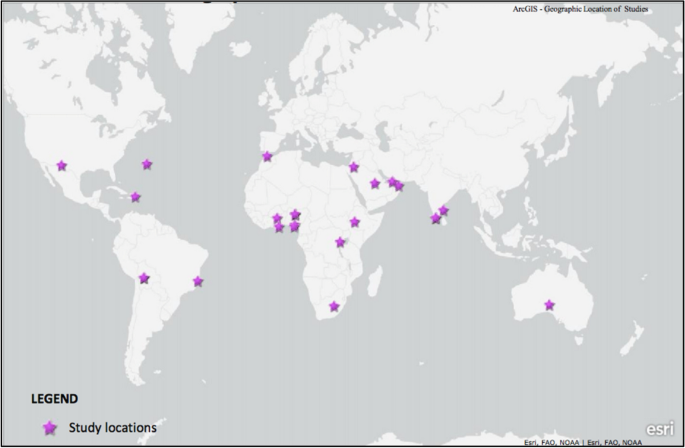Select the study location star in Bolivia
685x448 pixels.
point(144,278)
